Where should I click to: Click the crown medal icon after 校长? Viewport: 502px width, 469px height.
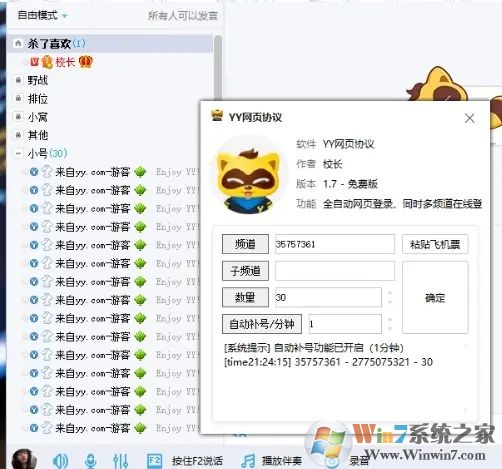click(86, 62)
